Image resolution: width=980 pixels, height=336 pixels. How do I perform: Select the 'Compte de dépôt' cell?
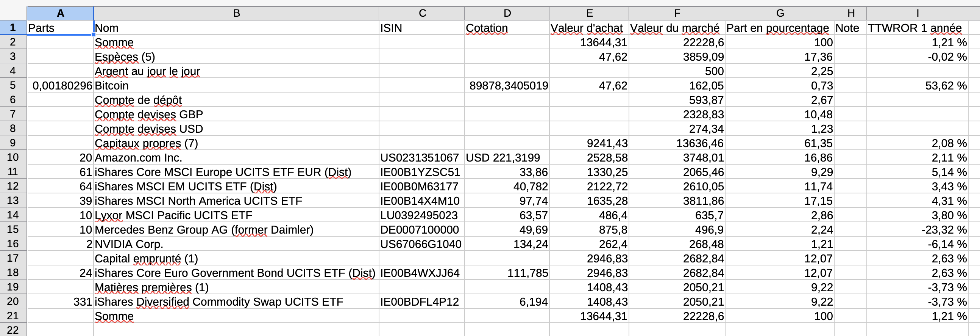(x=236, y=100)
